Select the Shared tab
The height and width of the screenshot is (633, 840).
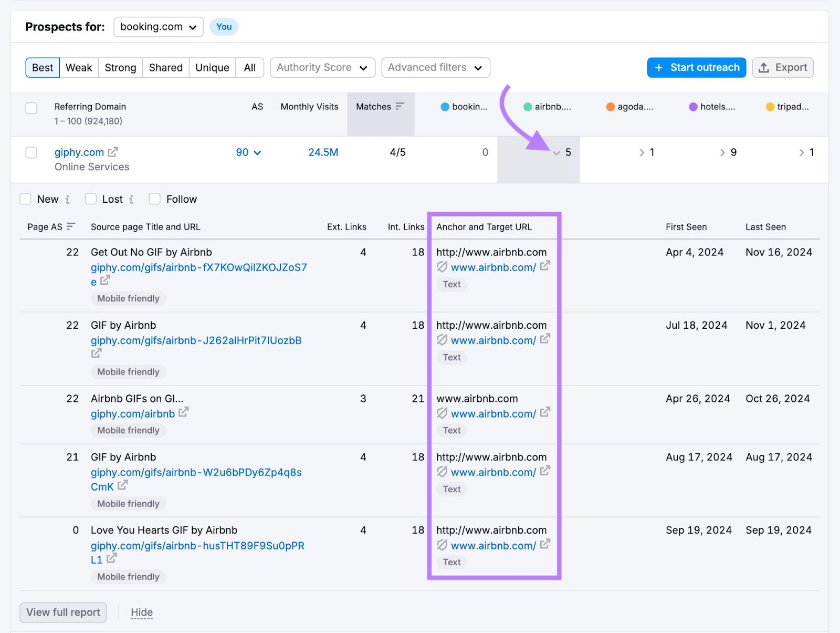click(166, 67)
